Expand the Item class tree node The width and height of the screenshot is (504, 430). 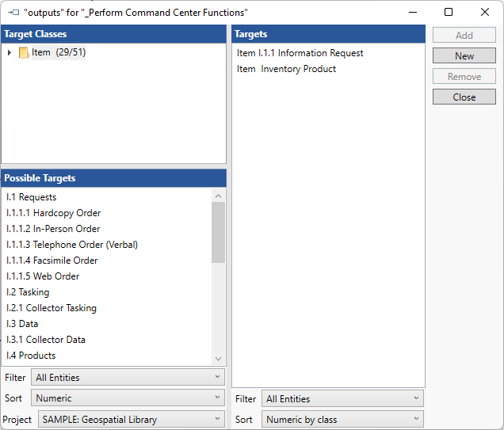[10, 53]
